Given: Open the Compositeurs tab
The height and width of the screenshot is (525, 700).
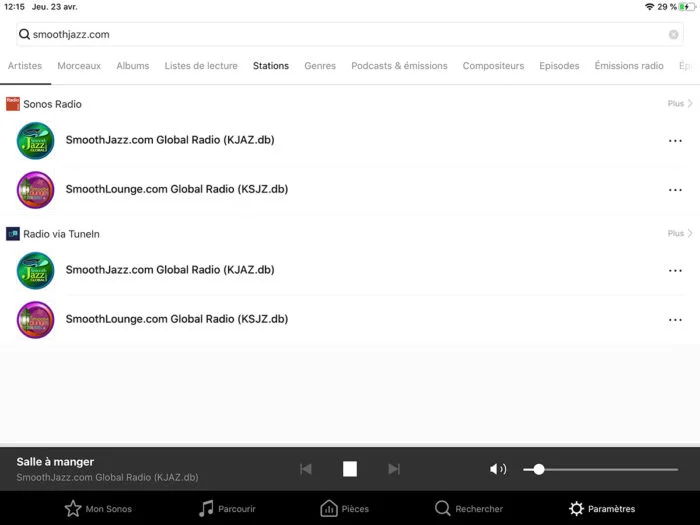Looking at the screenshot, I should pos(493,66).
